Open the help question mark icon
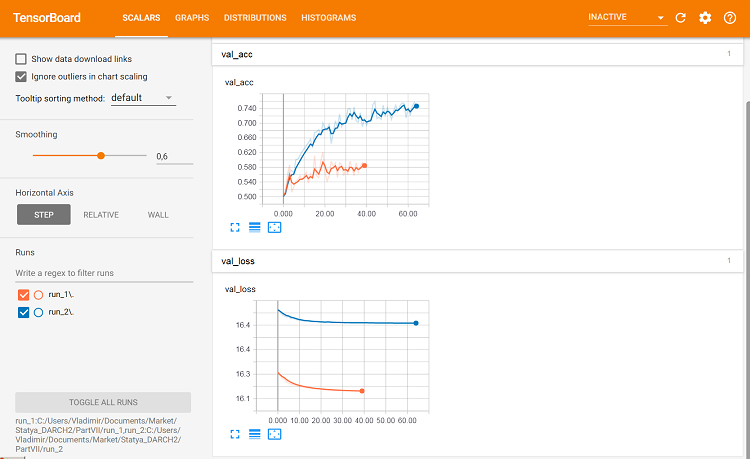 (730, 18)
